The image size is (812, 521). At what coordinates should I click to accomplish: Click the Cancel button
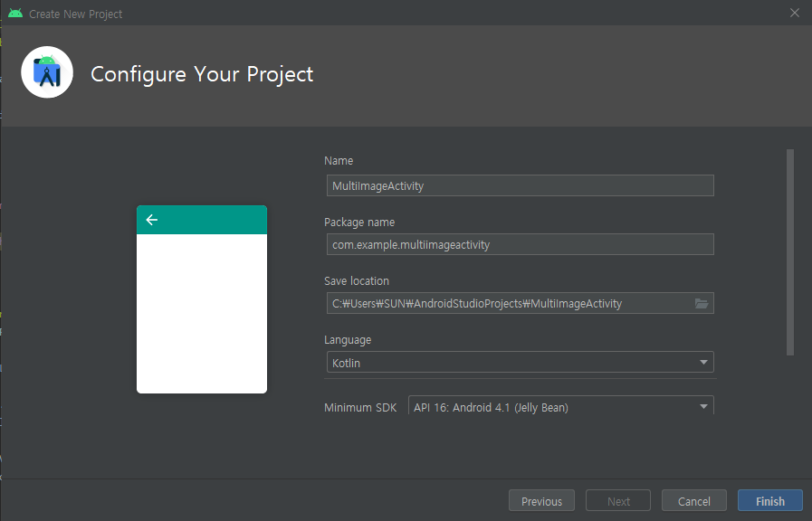pyautogui.click(x=694, y=501)
